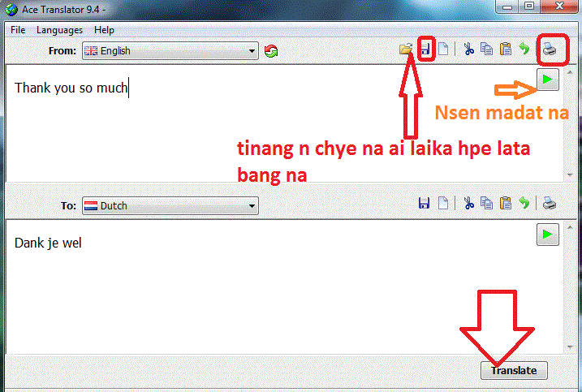The image size is (582, 392).
Task: Save source text floppy icon
Action: tap(425, 49)
